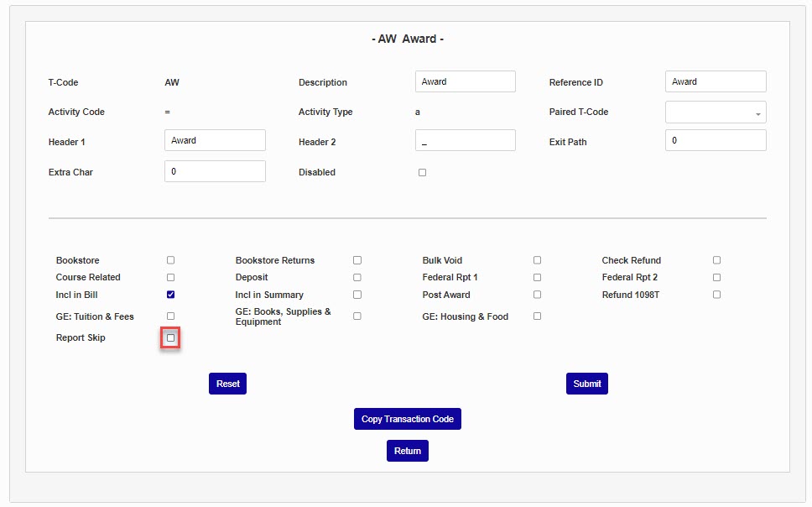Tick the Deposit checkbox

(357, 277)
